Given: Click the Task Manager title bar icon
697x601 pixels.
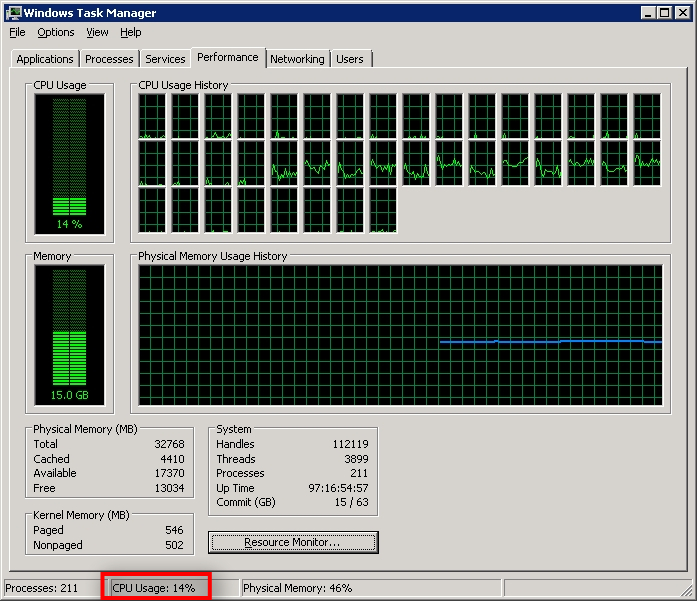Looking at the screenshot, I should point(14,13).
